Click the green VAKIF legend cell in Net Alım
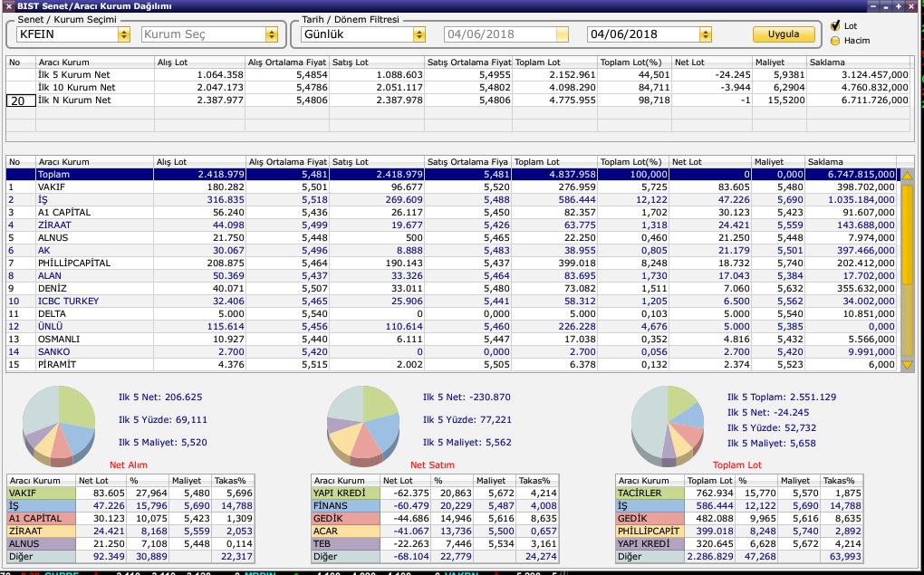 pos(42,494)
